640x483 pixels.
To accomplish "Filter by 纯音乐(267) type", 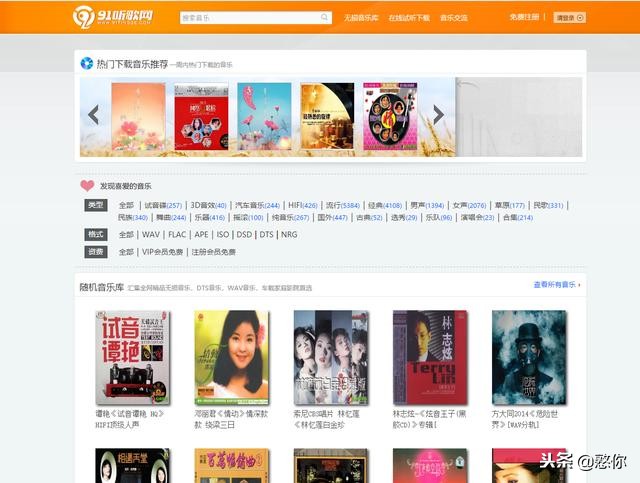I will pos(291,218).
